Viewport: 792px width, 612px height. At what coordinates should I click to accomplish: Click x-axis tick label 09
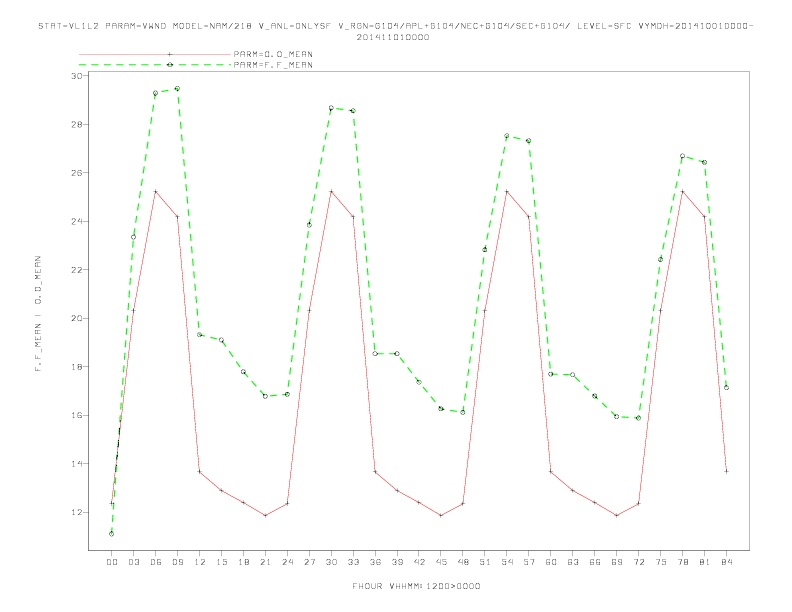[177, 562]
